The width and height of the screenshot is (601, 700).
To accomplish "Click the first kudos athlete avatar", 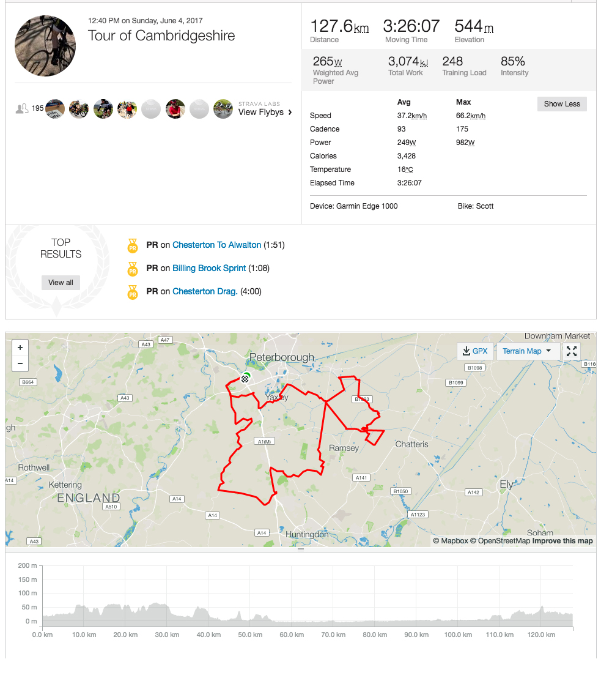I will pyautogui.click(x=55, y=109).
